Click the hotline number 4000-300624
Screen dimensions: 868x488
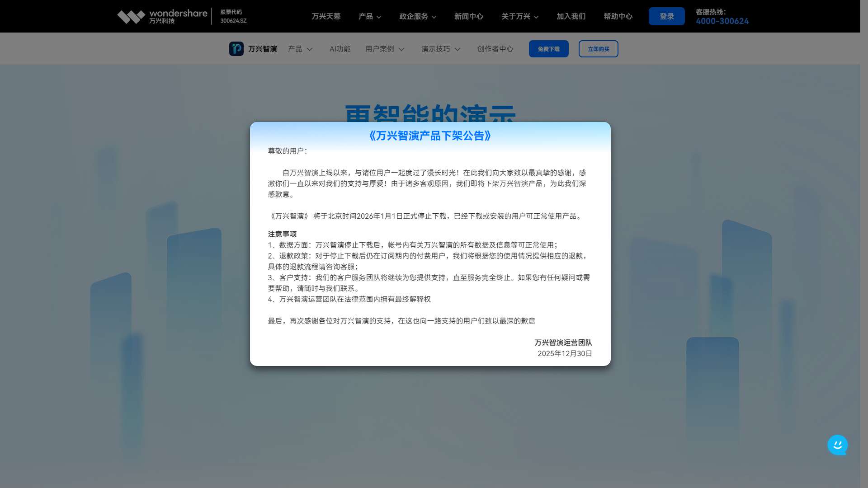pyautogui.click(x=722, y=21)
